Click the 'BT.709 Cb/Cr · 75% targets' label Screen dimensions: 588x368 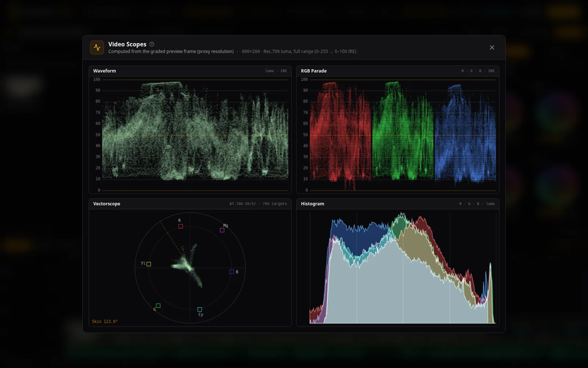pyautogui.click(x=258, y=204)
